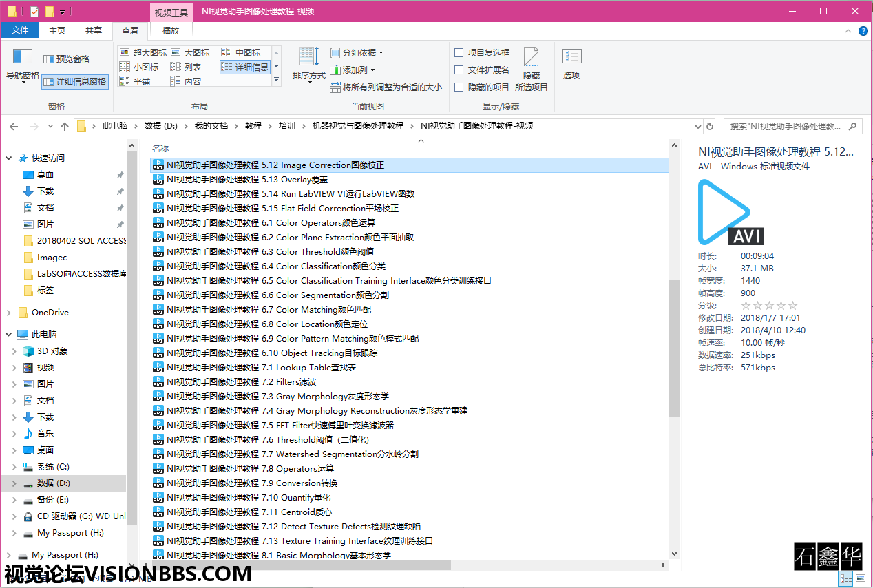
Task: Click the 视频工具 contextual tab header
Action: (x=171, y=12)
